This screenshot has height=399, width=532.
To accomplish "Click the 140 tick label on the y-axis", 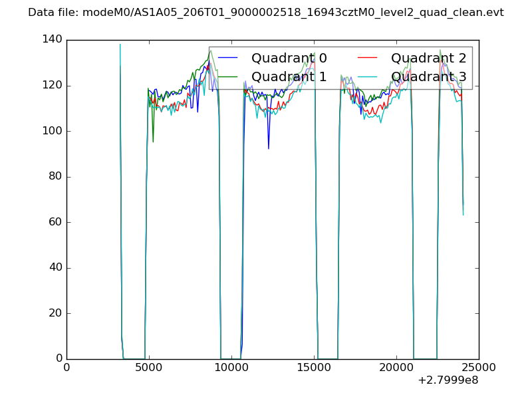I will pos(53,40).
